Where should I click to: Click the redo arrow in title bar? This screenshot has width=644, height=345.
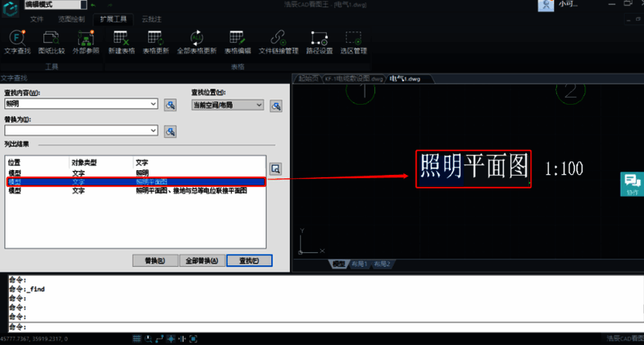(110, 5)
